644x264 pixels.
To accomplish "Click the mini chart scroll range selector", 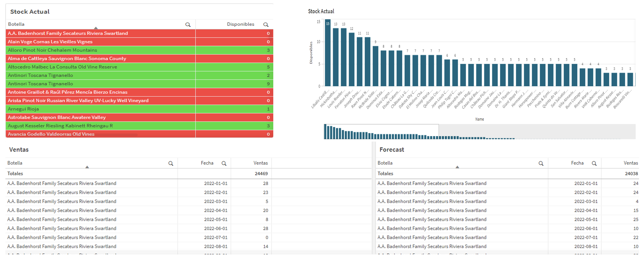I will click(381, 132).
